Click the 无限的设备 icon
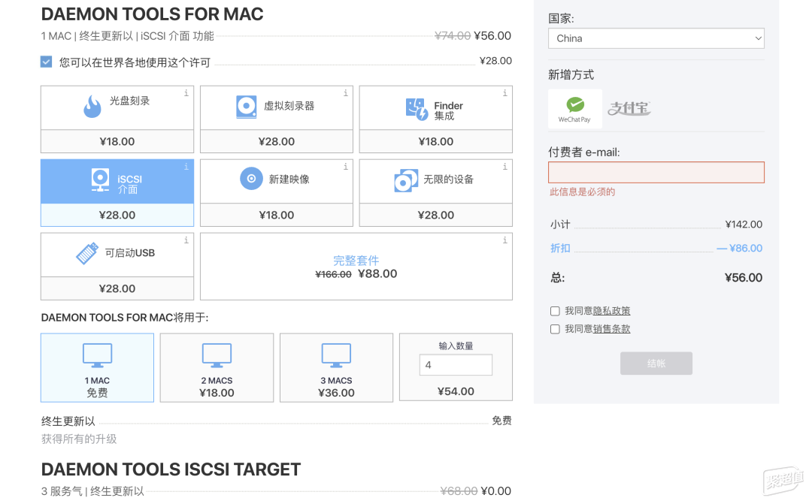This screenshot has height=504, width=812. [x=406, y=180]
